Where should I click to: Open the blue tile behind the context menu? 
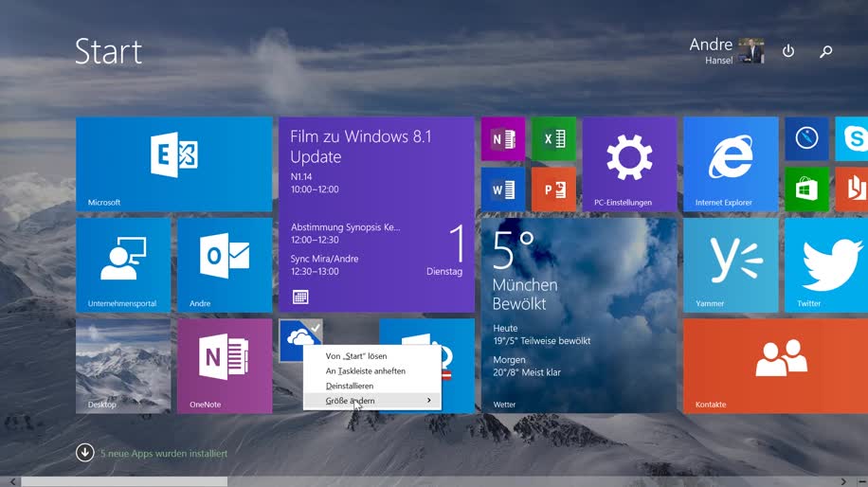[x=457, y=366]
